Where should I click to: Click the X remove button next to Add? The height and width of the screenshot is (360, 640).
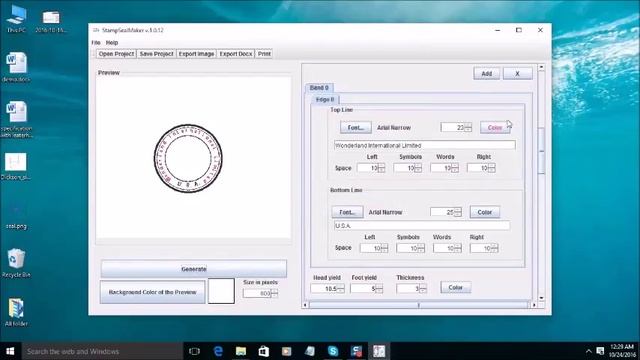click(518, 73)
